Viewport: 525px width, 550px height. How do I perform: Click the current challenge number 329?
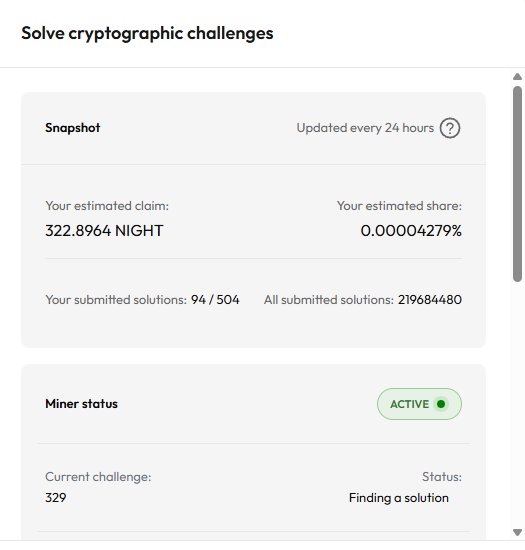click(56, 498)
